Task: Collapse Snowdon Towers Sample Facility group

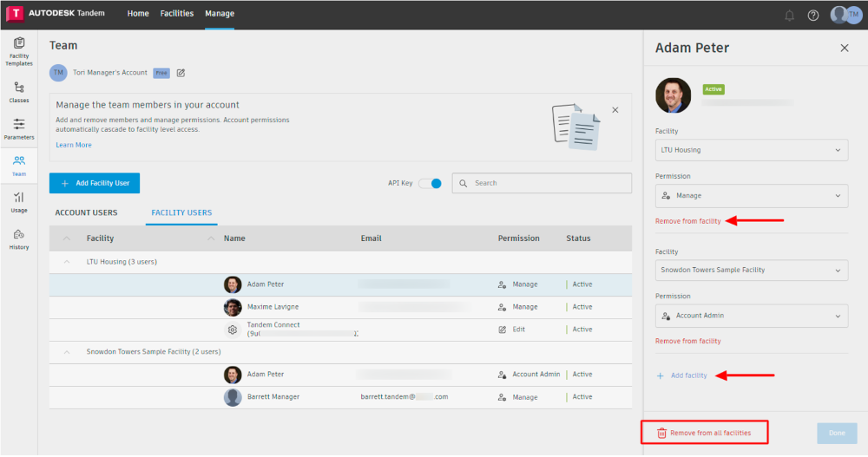Action: 67,352
